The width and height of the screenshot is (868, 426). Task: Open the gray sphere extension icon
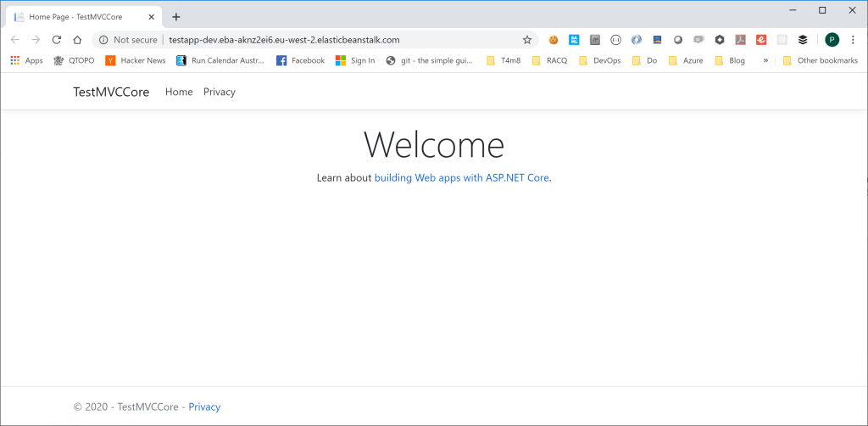click(x=678, y=40)
